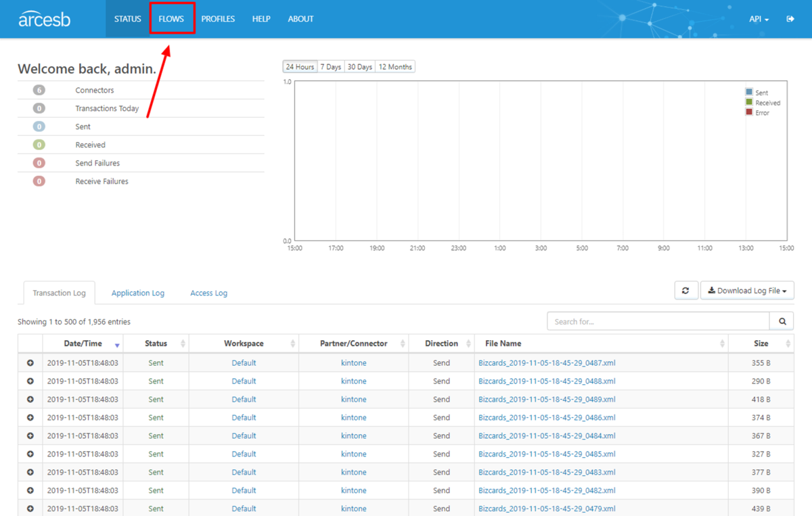Screen dimensions: 812x516
Task: Click the kintone connector link in first row
Action: point(353,363)
